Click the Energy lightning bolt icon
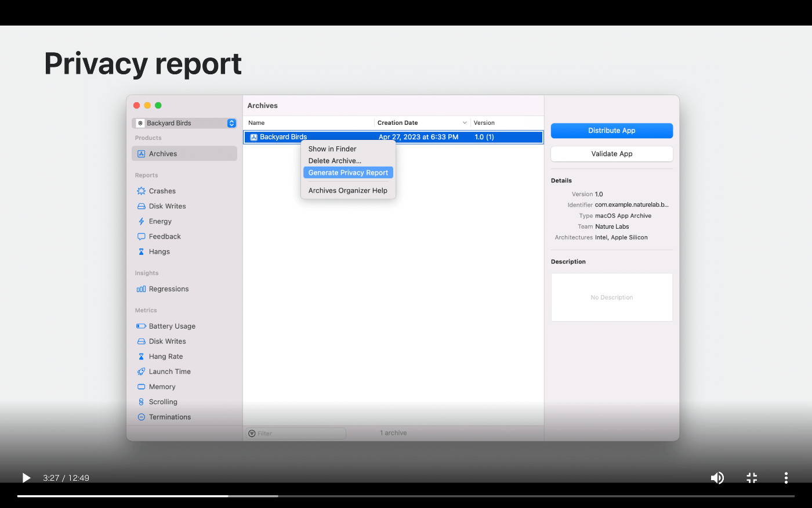 pyautogui.click(x=141, y=221)
